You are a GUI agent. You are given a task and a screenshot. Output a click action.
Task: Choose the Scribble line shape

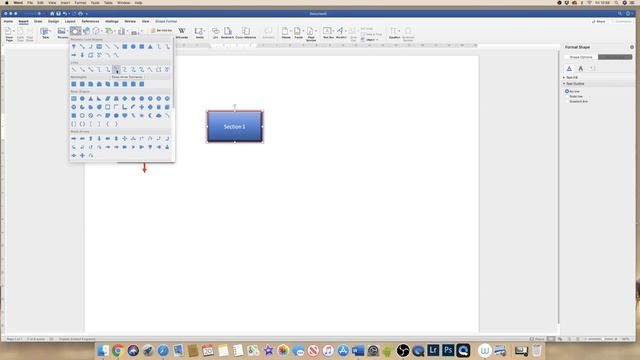pyautogui.click(x=167, y=69)
